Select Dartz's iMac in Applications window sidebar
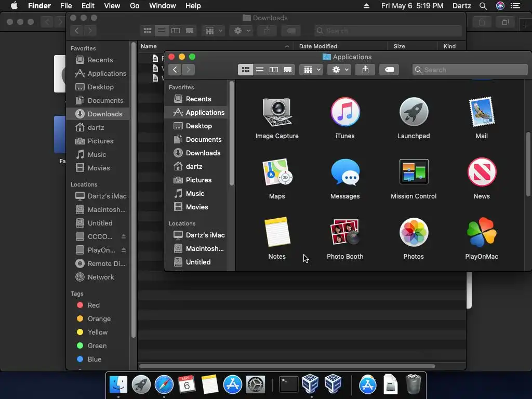532x399 pixels. 197,235
